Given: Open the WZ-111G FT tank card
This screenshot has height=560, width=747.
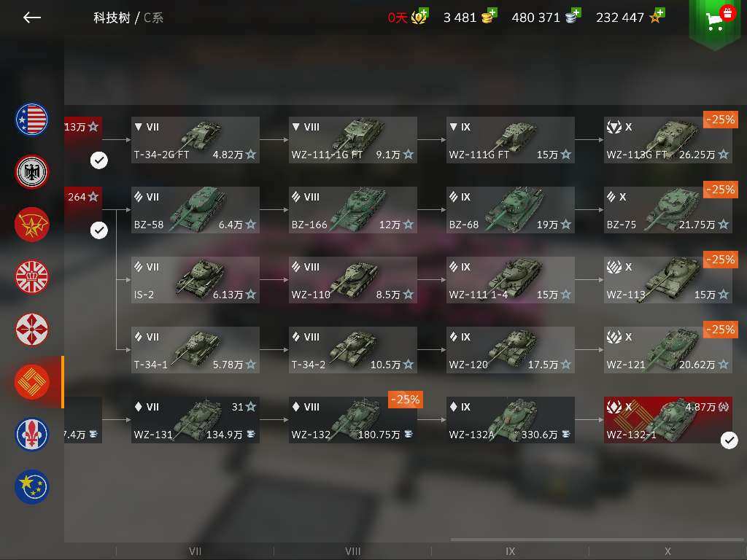Looking at the screenshot, I should point(510,140).
